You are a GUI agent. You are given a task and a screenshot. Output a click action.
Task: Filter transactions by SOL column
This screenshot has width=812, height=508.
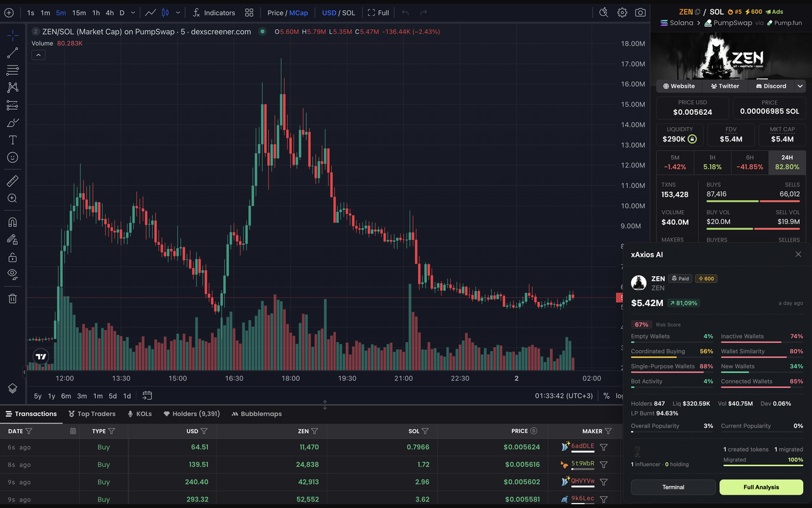coord(425,431)
